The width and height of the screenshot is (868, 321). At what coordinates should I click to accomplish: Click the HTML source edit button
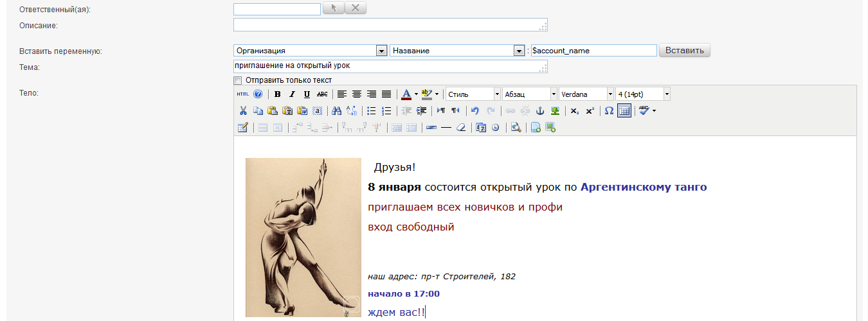pyautogui.click(x=242, y=94)
